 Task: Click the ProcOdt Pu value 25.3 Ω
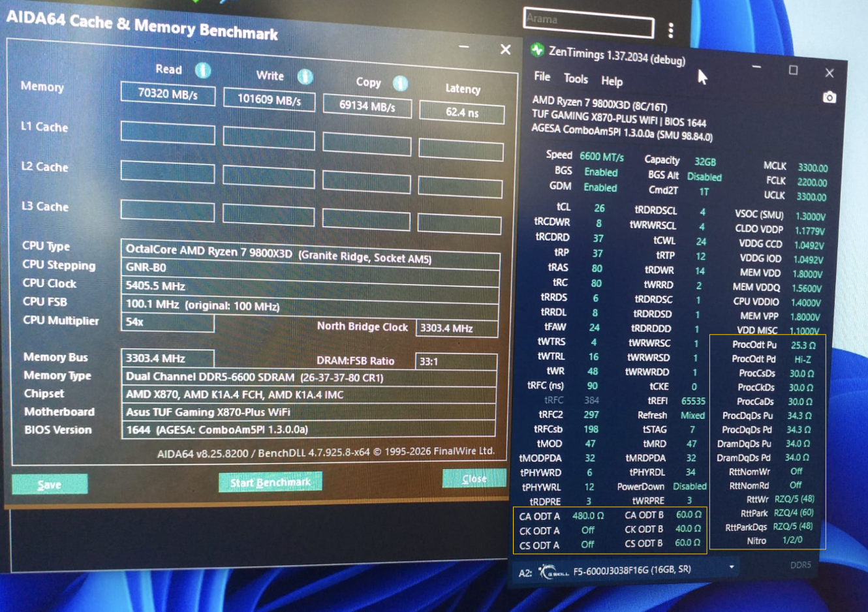[x=803, y=346]
